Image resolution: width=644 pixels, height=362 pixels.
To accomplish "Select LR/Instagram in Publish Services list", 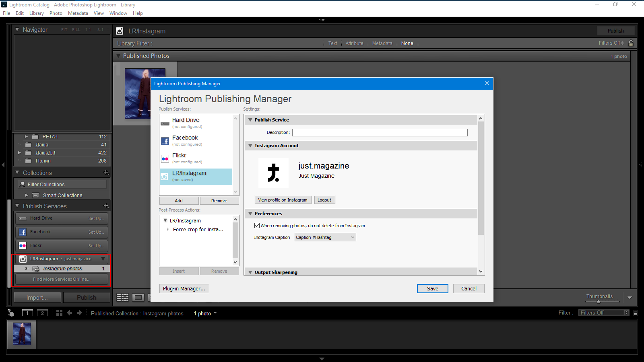I will (196, 176).
